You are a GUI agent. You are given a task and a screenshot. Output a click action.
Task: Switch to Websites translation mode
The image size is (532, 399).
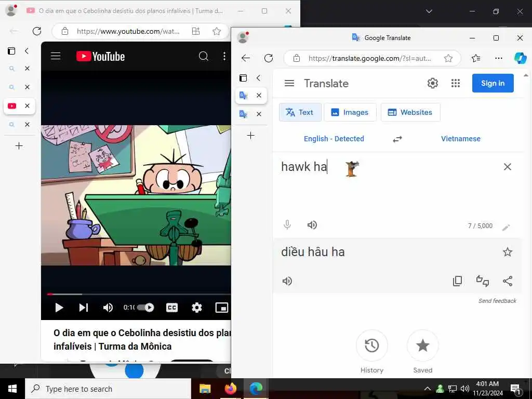point(410,112)
